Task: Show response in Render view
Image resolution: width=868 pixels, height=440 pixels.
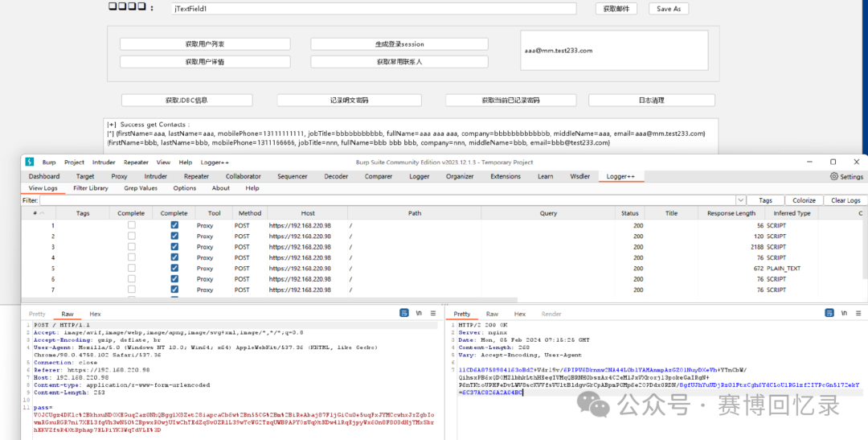Action: click(x=551, y=314)
